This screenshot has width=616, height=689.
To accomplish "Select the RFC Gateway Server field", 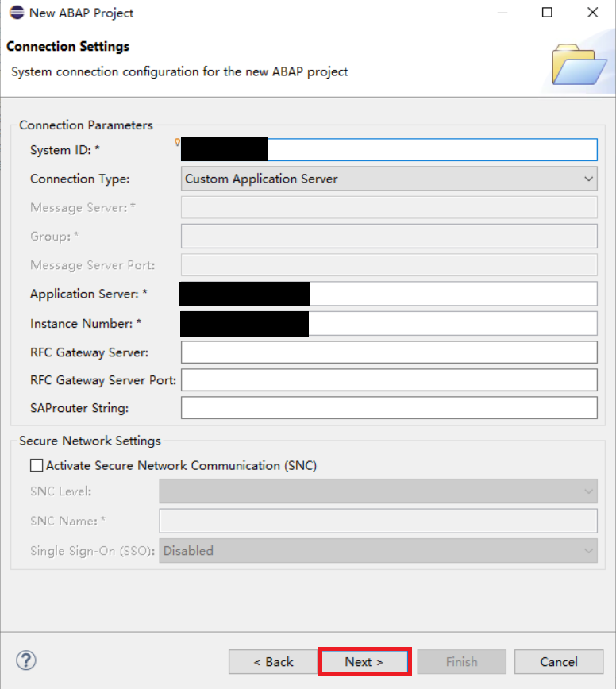I will [389, 352].
